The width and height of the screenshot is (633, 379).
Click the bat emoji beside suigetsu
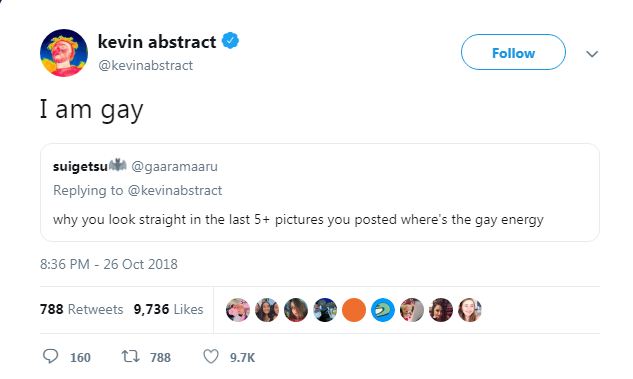pos(118,165)
